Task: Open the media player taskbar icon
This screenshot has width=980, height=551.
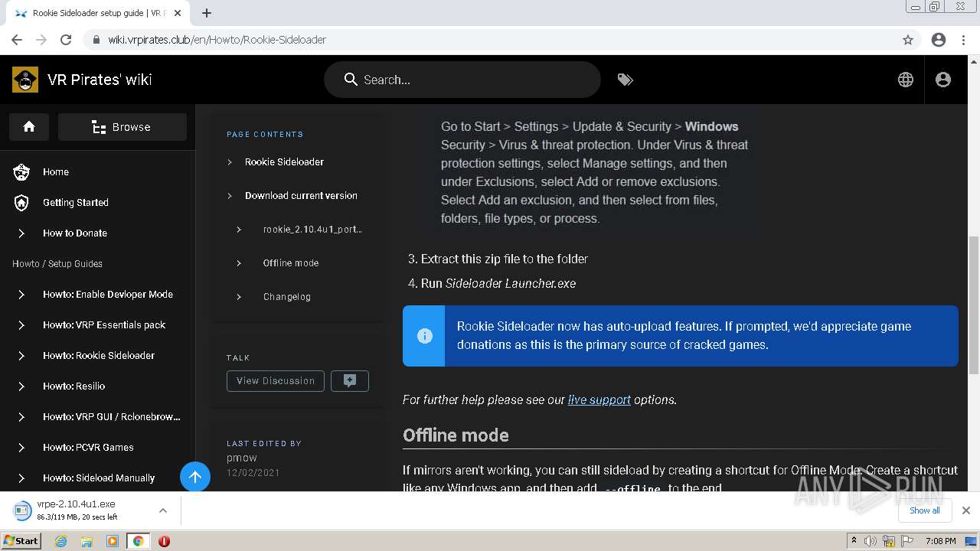Action: point(113,541)
